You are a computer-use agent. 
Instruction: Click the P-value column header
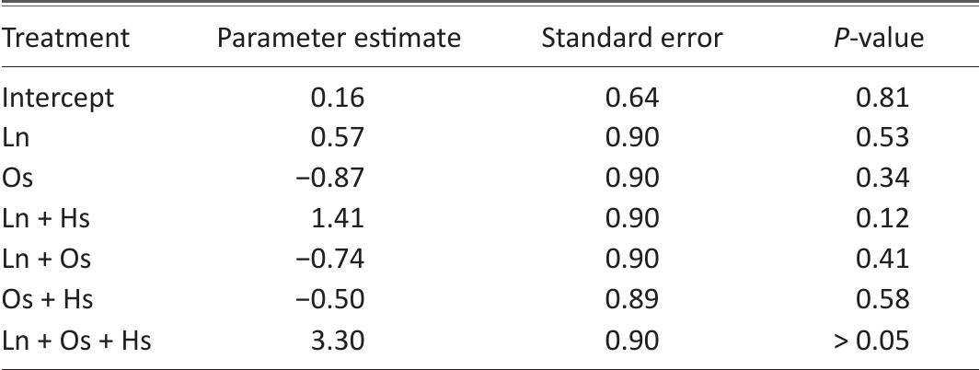tap(880, 38)
